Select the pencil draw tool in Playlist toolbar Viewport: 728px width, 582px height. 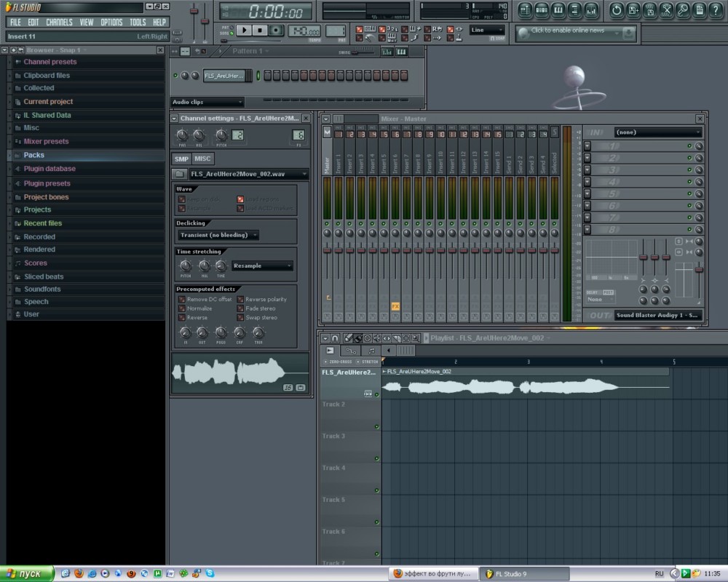point(348,338)
